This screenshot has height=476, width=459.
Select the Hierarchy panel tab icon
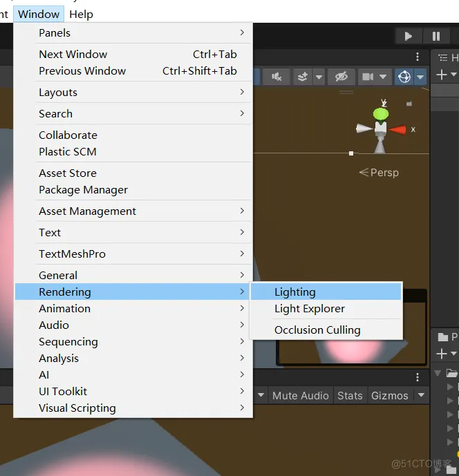pyautogui.click(x=443, y=57)
